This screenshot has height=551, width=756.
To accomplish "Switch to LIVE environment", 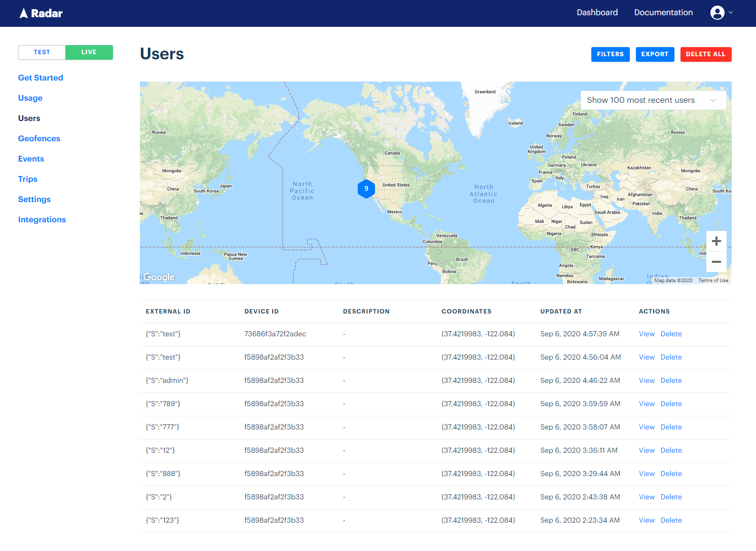I will [x=89, y=52].
